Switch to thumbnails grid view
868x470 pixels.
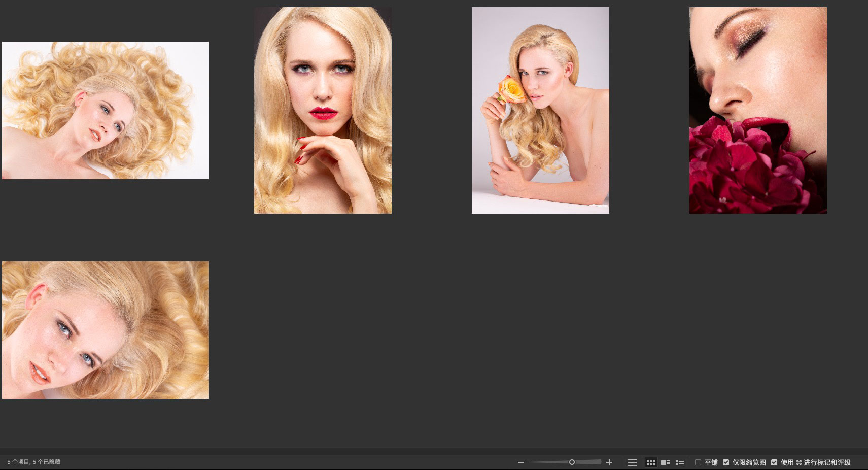651,462
